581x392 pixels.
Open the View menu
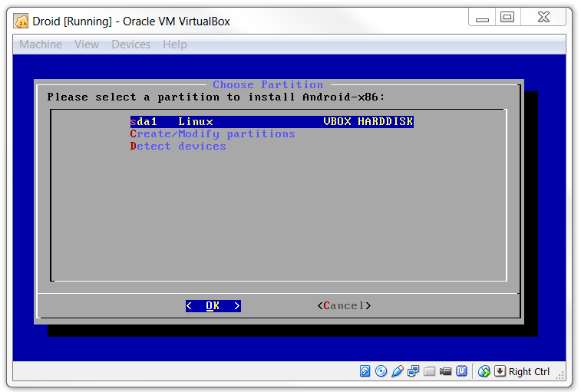[87, 44]
